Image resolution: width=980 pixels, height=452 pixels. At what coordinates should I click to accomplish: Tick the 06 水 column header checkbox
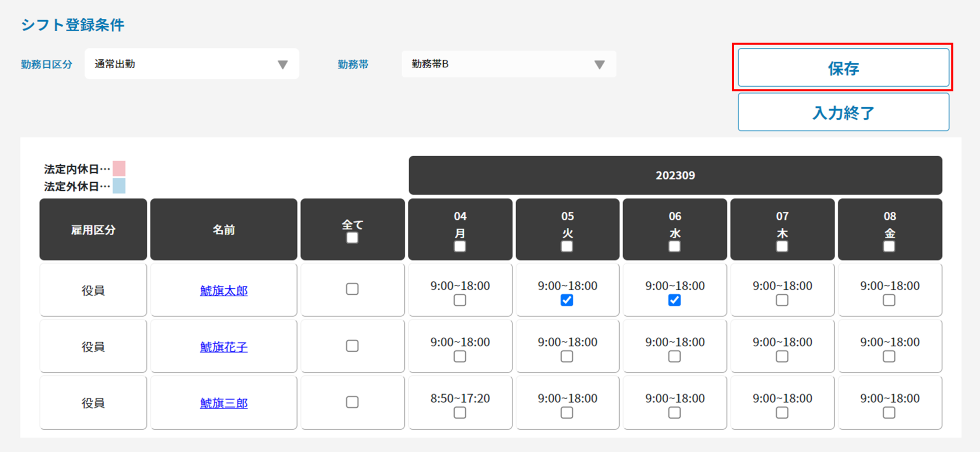(x=675, y=246)
